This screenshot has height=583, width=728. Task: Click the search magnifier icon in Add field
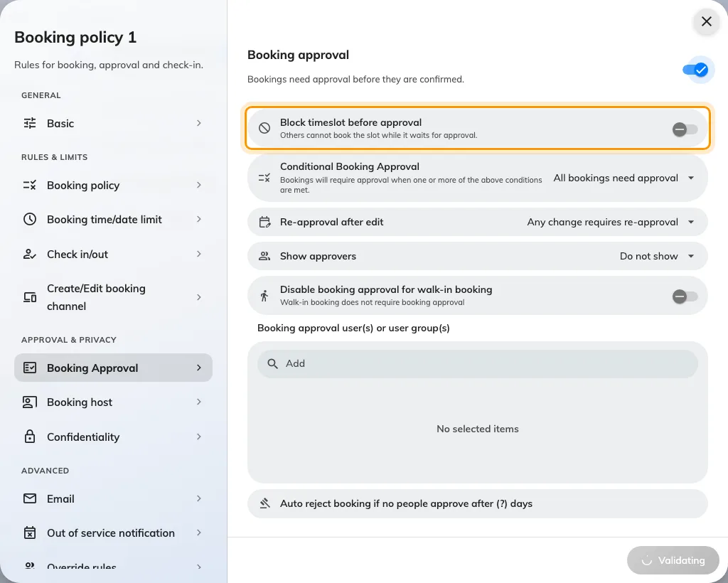pyautogui.click(x=272, y=363)
